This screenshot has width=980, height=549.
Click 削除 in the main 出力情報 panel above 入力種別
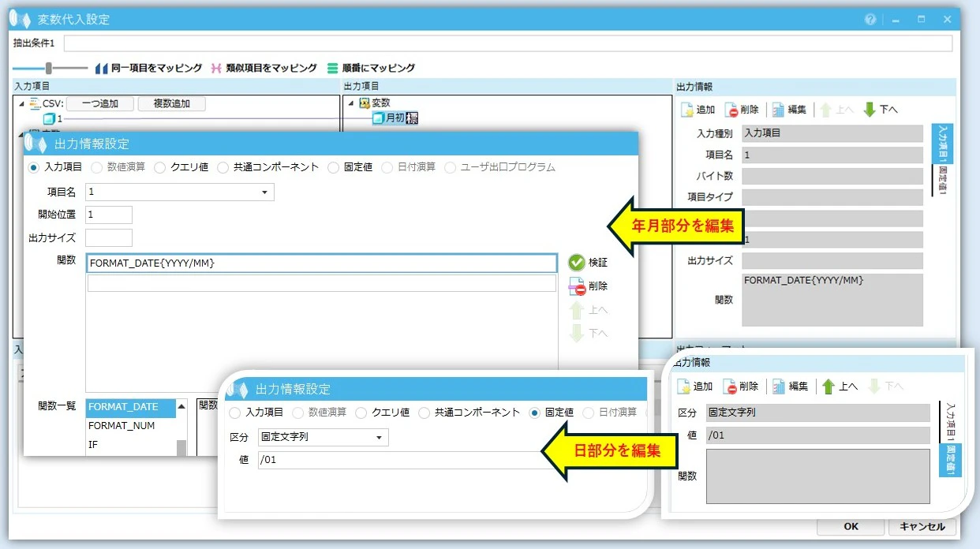point(742,110)
